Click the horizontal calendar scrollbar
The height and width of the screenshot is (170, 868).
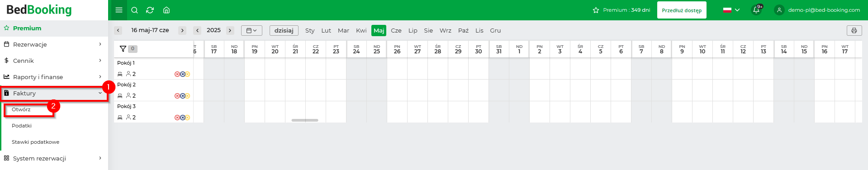click(305, 120)
